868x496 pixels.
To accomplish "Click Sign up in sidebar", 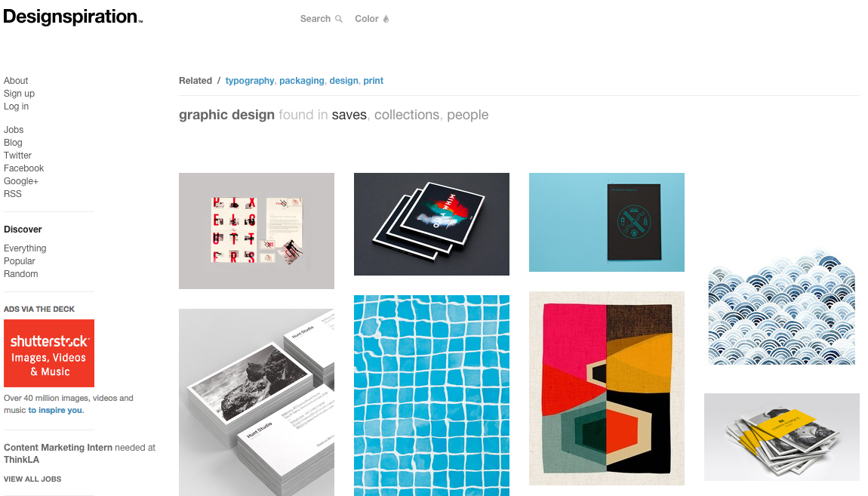I will point(20,94).
